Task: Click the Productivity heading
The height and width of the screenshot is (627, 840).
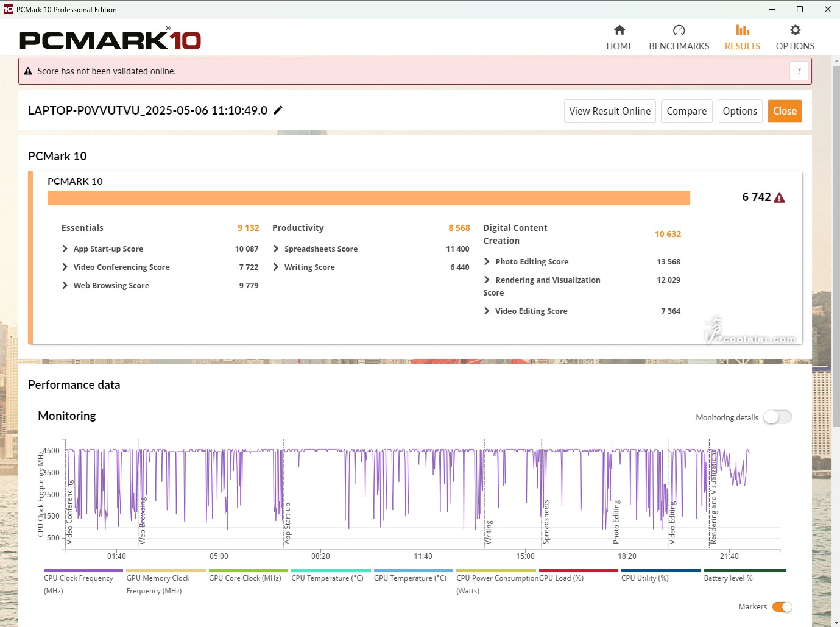Action: (x=298, y=228)
